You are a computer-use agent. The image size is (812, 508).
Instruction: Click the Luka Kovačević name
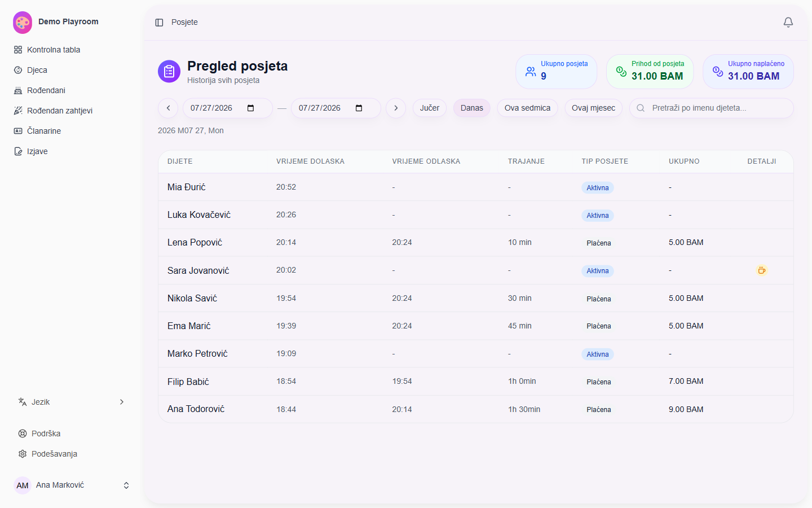coord(199,215)
